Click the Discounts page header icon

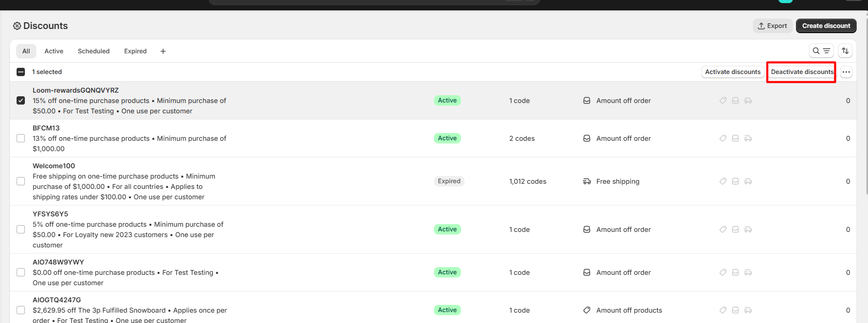click(17, 26)
